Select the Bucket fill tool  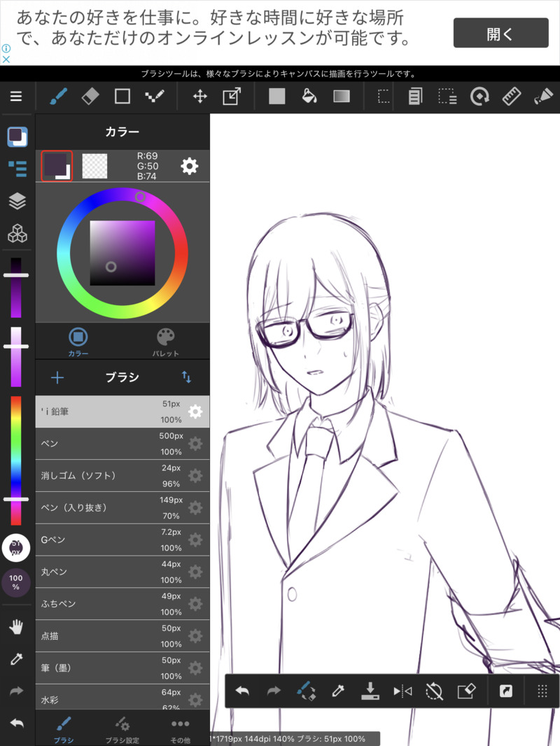click(309, 97)
